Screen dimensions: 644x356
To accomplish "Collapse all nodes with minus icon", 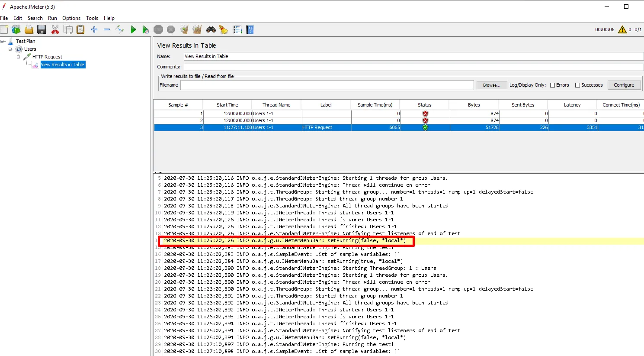I will click(107, 29).
